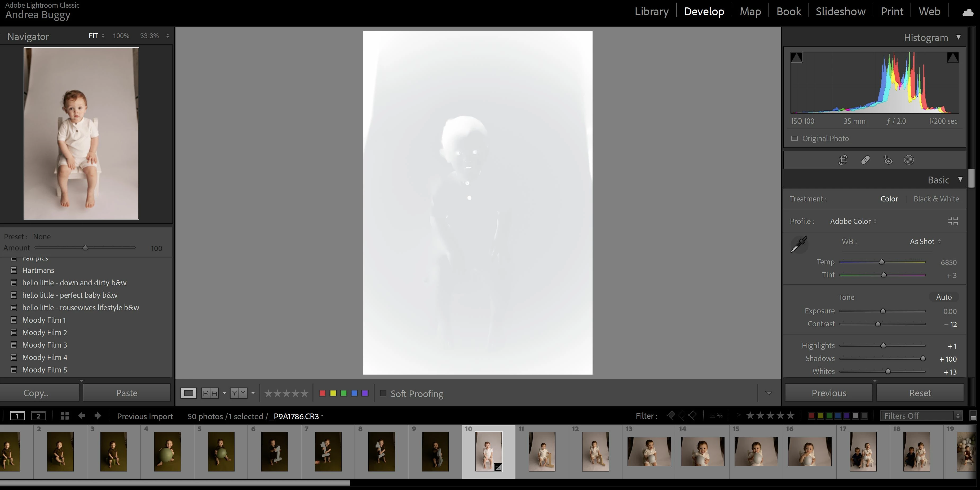Enable the Soft Proofing checkbox

[x=383, y=393]
